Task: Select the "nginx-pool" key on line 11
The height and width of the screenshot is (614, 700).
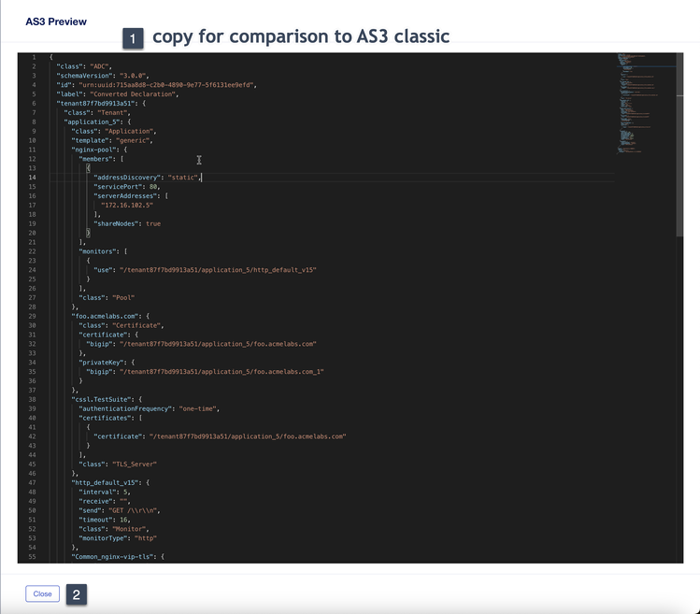Action: [x=93, y=150]
